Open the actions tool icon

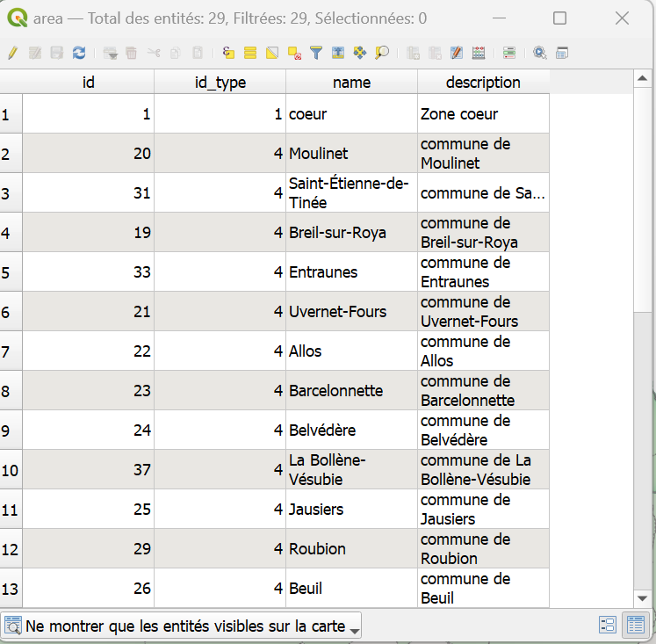(x=540, y=53)
